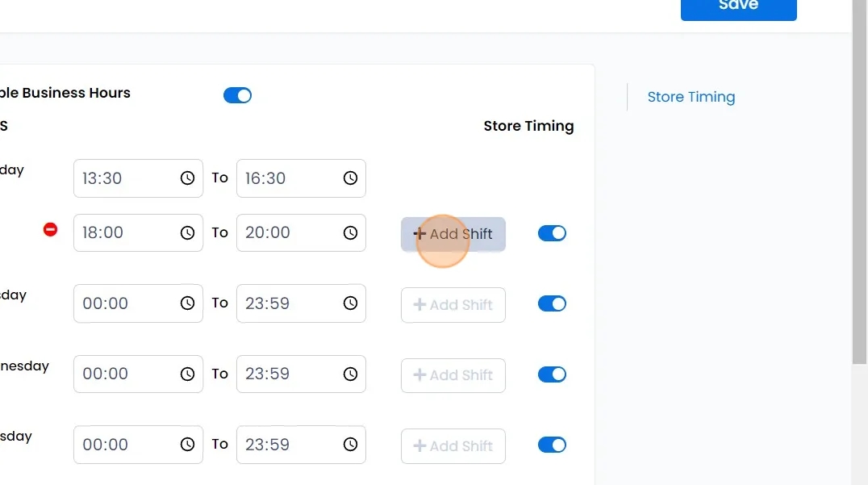Click the 20:00 end time input
The width and height of the screenshot is (868, 485).
[x=288, y=233]
